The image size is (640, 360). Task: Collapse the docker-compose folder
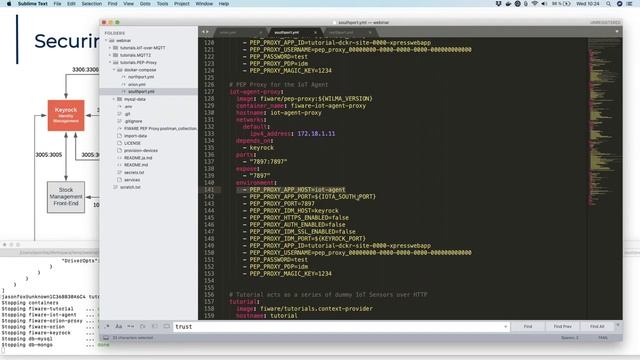(x=114, y=70)
